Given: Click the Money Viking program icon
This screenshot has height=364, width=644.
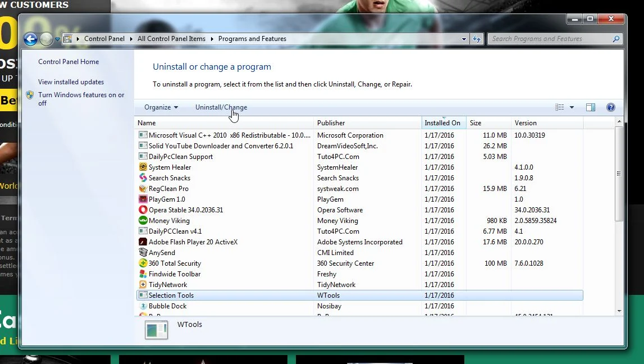Looking at the screenshot, I should point(143,220).
